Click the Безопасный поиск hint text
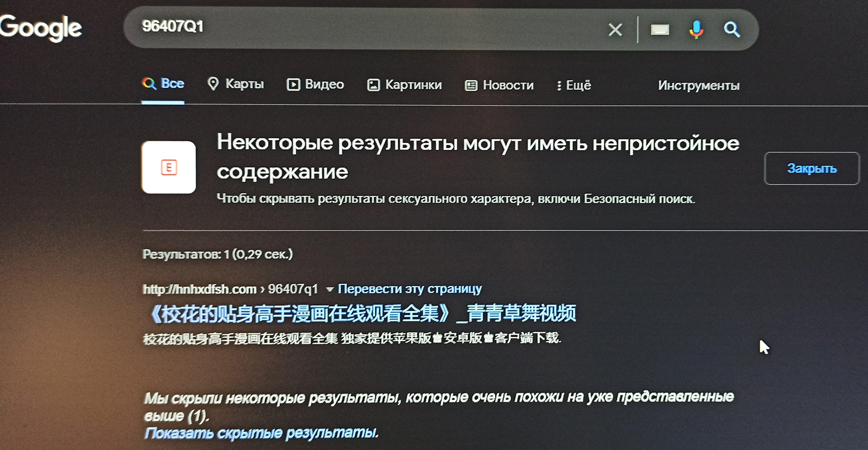 456,199
